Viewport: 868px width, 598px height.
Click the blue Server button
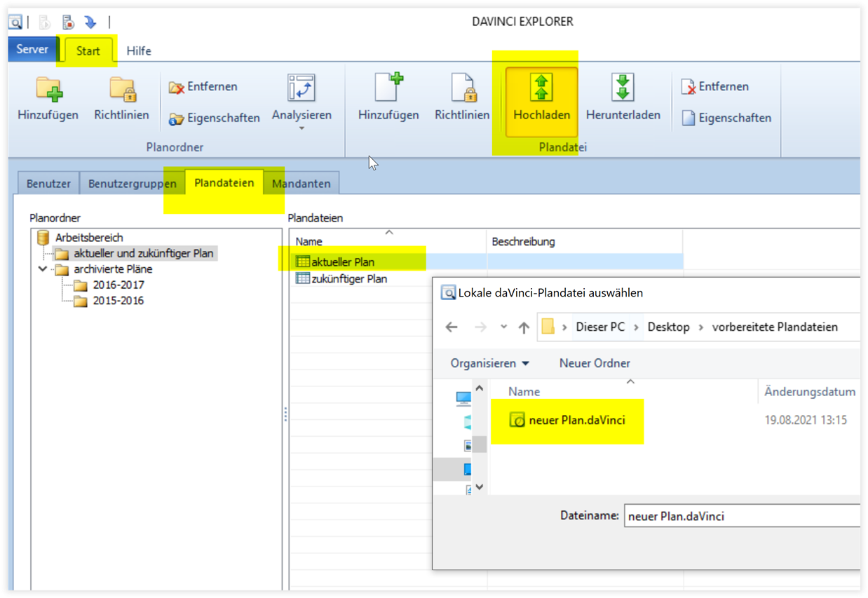pyautogui.click(x=32, y=50)
